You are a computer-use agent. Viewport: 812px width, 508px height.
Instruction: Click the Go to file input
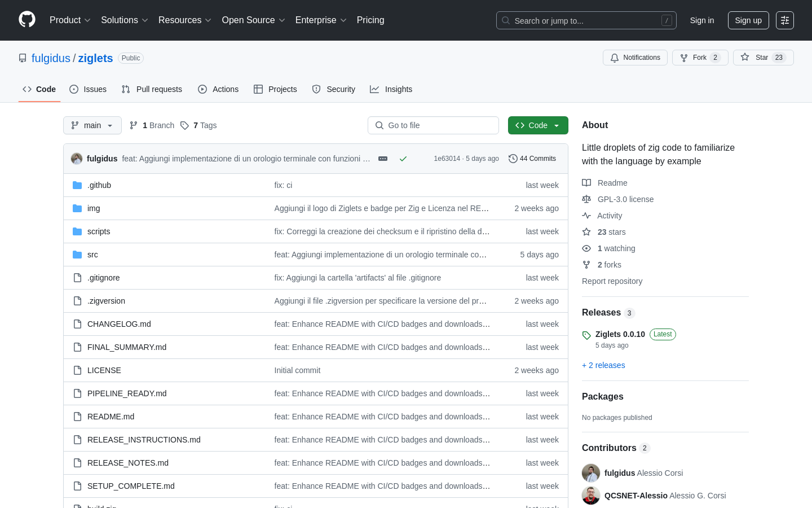click(x=433, y=125)
